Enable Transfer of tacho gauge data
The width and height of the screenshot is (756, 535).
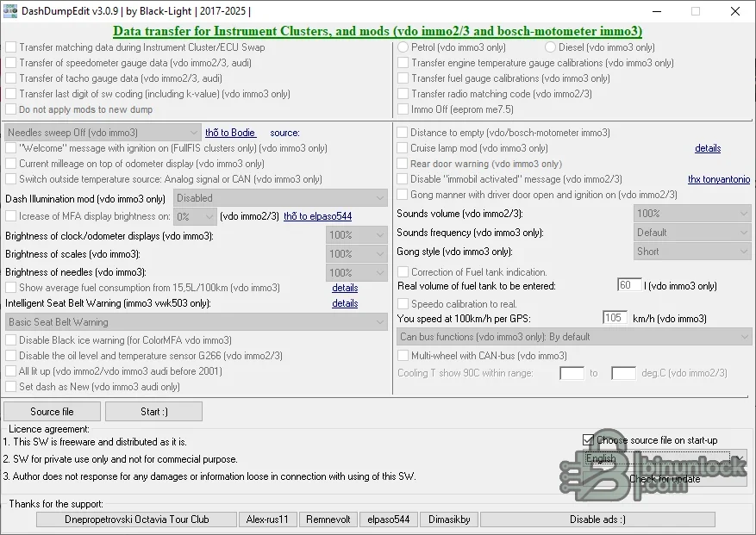[10, 78]
